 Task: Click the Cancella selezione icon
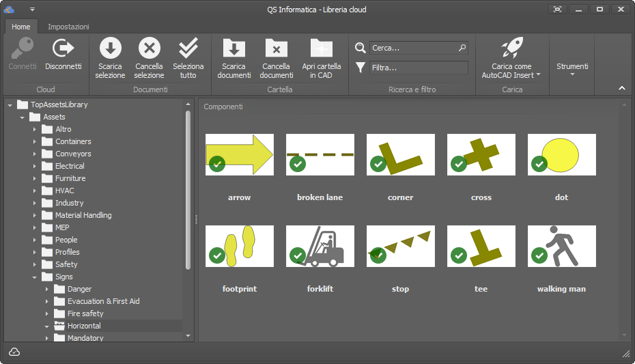pyautogui.click(x=149, y=48)
